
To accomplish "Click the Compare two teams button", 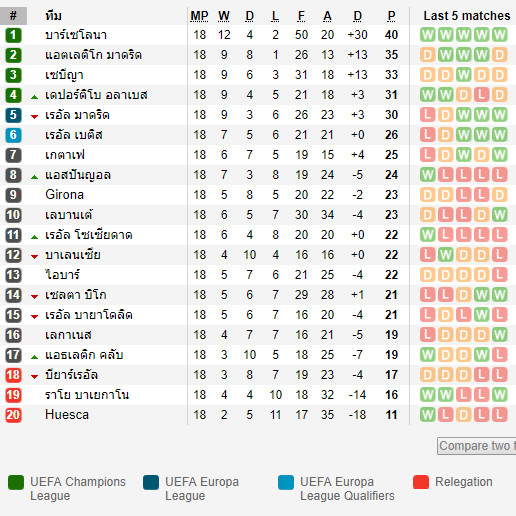I will (x=477, y=446).
